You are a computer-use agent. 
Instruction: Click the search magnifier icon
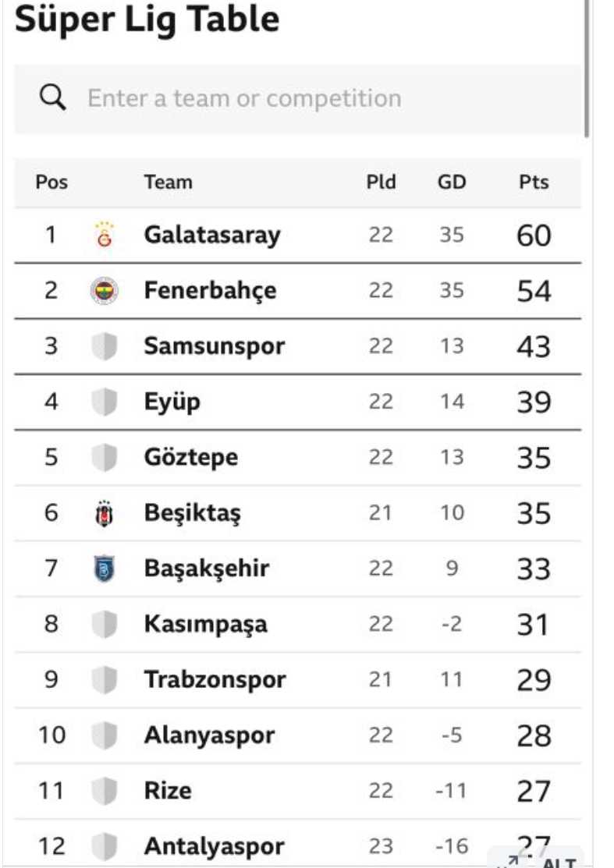pyautogui.click(x=52, y=98)
